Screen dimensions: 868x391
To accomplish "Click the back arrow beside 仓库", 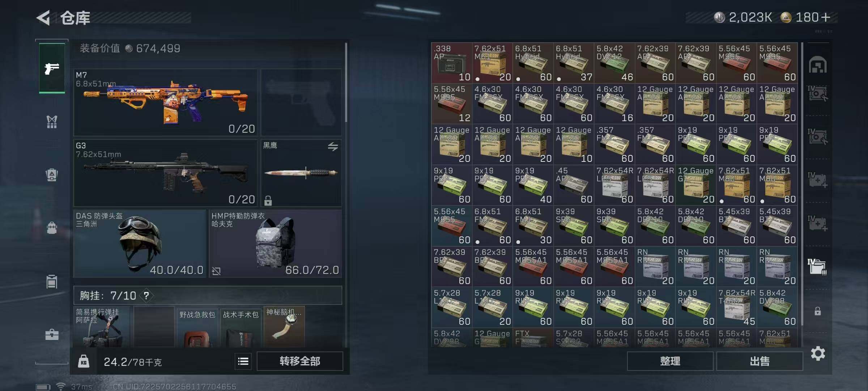I will [x=43, y=18].
